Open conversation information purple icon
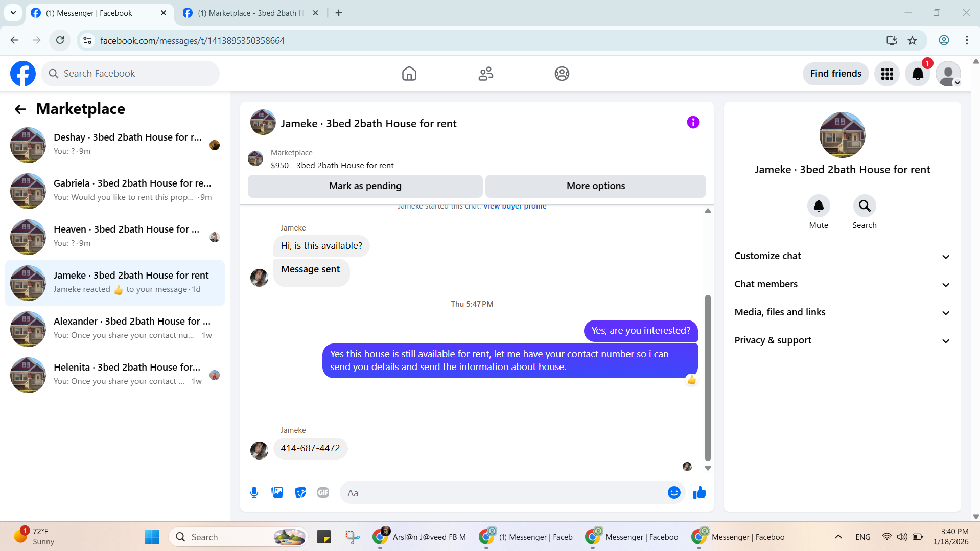Screen dimensions: 980x551 (x=693, y=122)
